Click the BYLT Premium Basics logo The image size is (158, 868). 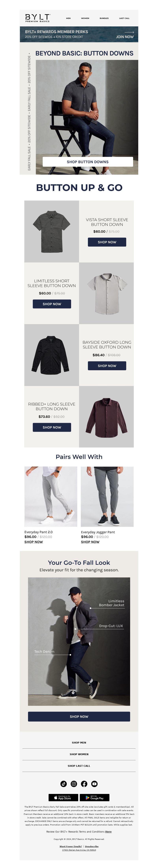point(38,18)
